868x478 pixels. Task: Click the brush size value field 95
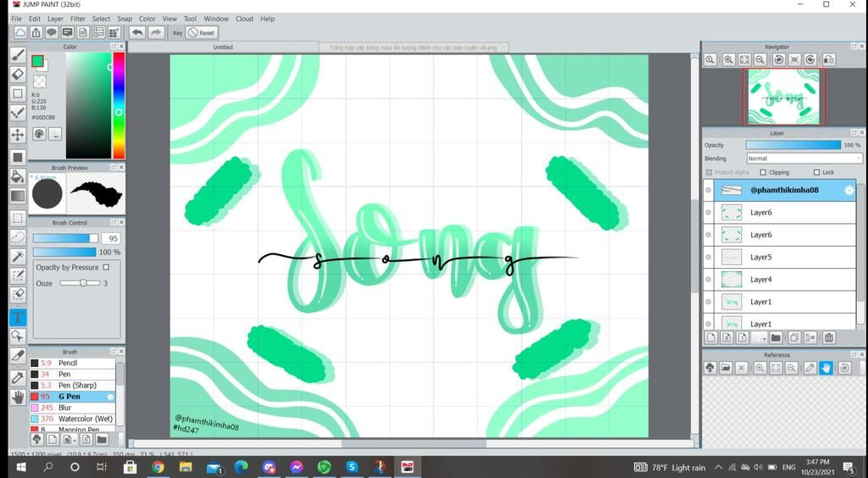click(111, 238)
